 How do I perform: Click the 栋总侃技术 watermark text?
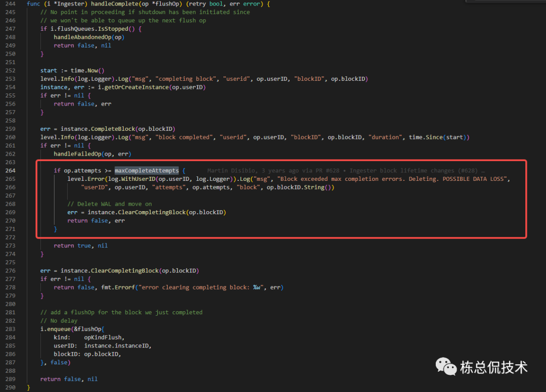(493, 368)
